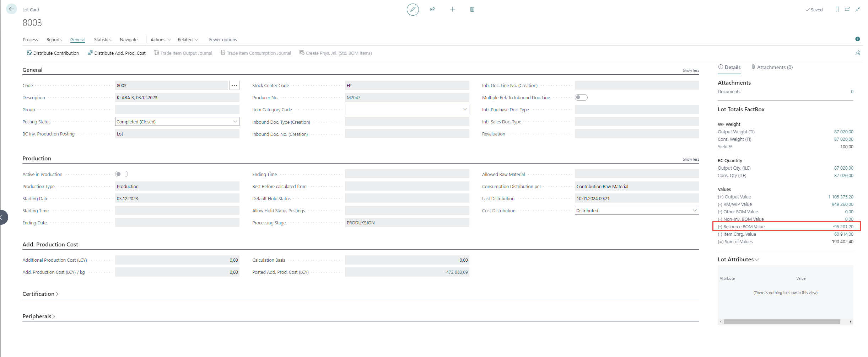Toggle Multiple Ref. To Inbound Doc. Line switch
This screenshot has width=868, height=357.
[581, 97]
